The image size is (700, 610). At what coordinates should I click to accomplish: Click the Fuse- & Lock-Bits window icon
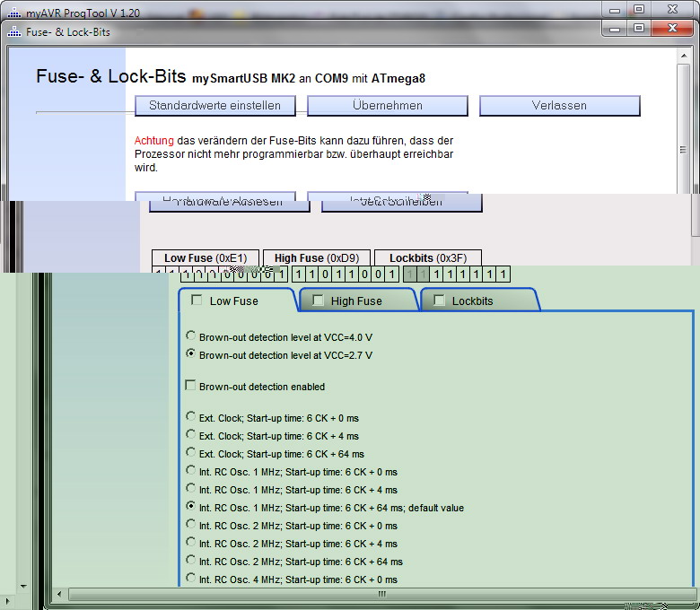[x=13, y=31]
